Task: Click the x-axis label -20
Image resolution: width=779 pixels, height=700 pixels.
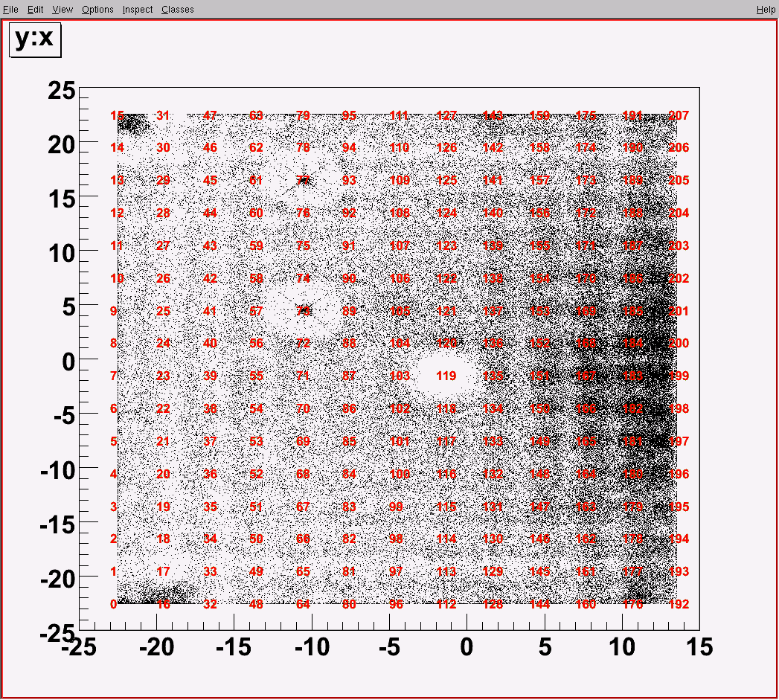Action: point(157,647)
